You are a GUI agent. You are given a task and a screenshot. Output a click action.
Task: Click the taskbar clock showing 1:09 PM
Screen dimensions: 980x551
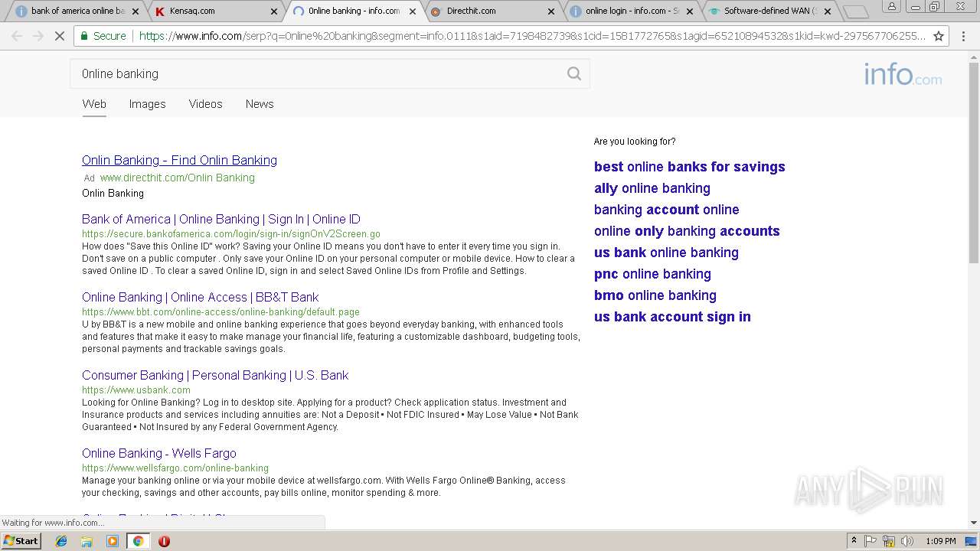tap(941, 541)
